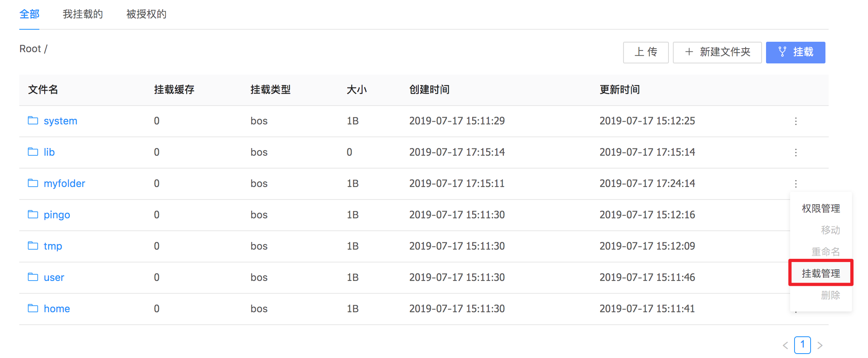Viewport: 868px width, 358px height.
Task: Open the myfolder folder link
Action: click(64, 183)
